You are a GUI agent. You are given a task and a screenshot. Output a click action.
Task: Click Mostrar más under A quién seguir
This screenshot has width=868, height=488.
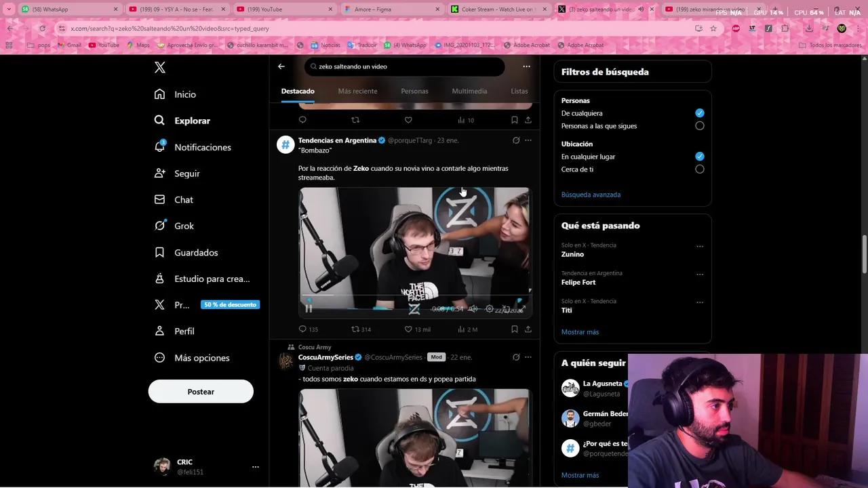pyautogui.click(x=580, y=475)
